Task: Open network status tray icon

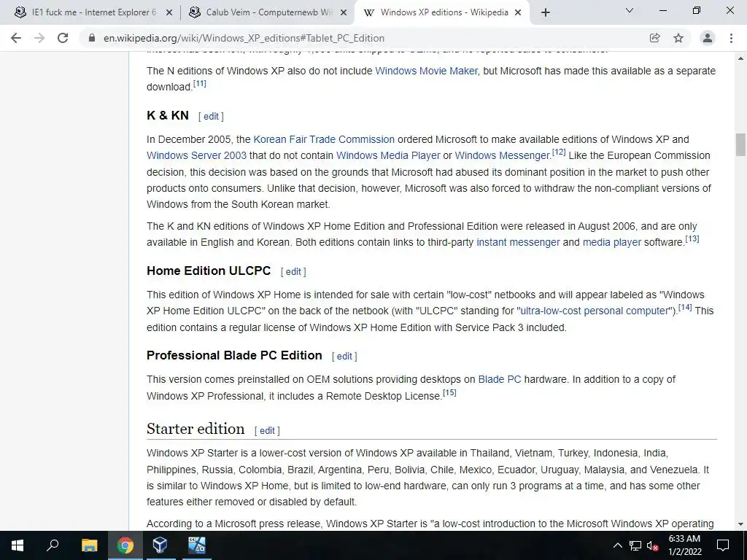Action: 635,545
